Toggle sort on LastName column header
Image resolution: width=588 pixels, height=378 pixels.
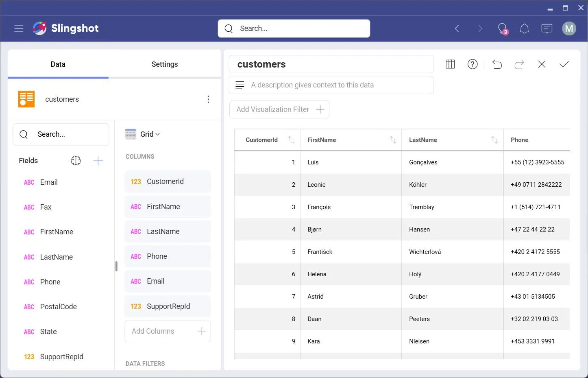494,140
